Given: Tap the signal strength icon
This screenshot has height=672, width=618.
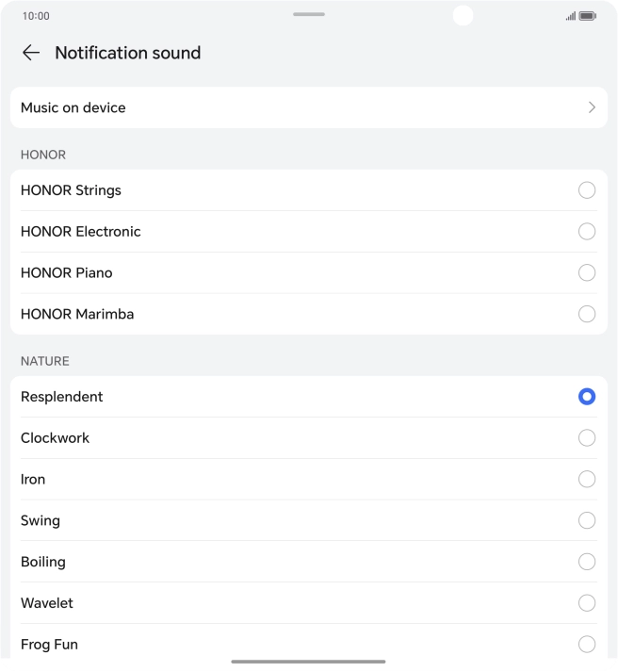Looking at the screenshot, I should pyautogui.click(x=571, y=16).
